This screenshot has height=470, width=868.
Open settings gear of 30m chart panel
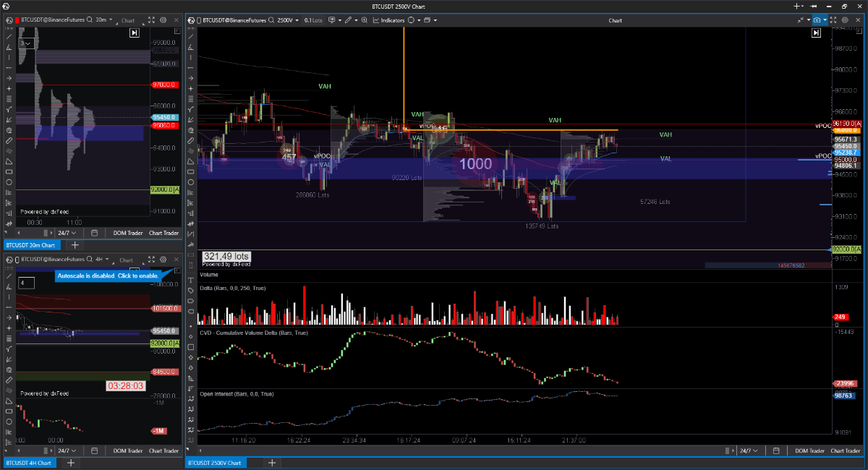point(163,20)
